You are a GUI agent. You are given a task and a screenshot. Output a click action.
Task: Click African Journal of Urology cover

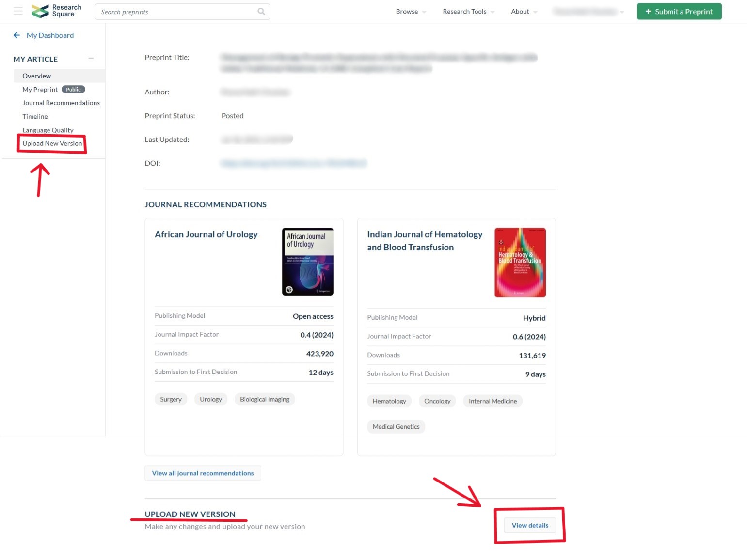(x=308, y=262)
